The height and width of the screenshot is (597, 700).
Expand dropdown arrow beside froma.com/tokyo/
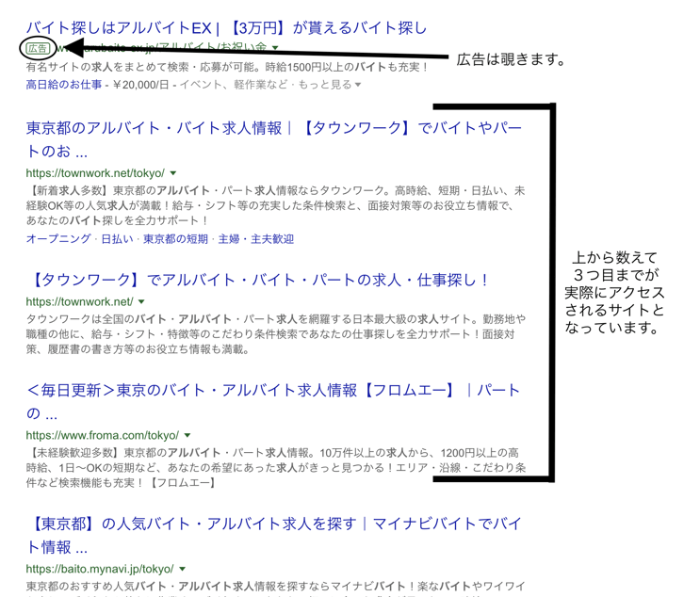point(187,435)
